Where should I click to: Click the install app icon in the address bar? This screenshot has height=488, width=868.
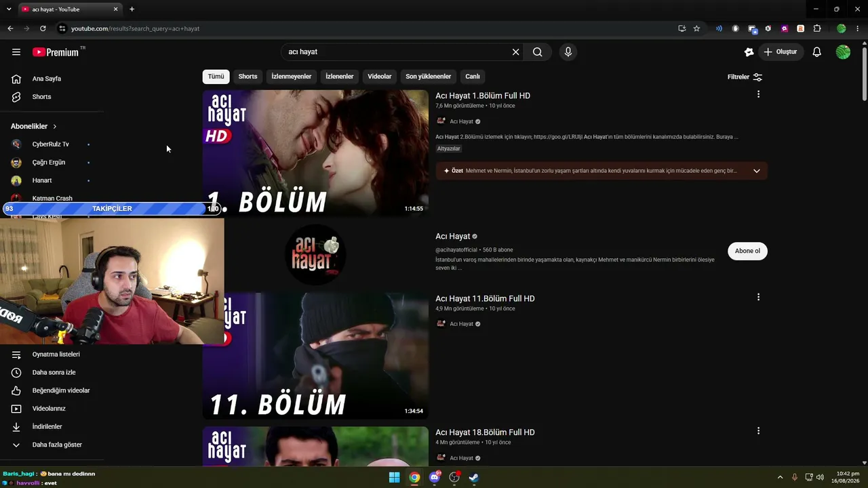pyautogui.click(x=682, y=28)
